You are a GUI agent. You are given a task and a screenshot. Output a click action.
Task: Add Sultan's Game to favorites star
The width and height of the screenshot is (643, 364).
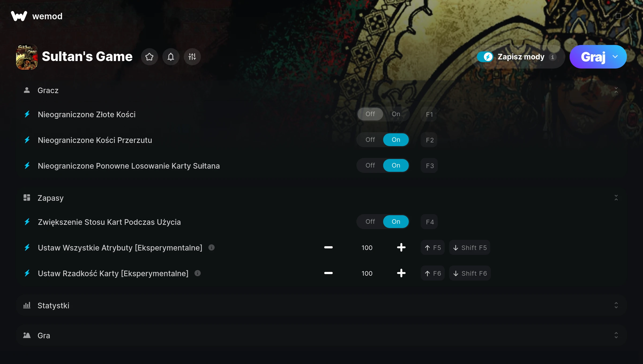tap(149, 57)
